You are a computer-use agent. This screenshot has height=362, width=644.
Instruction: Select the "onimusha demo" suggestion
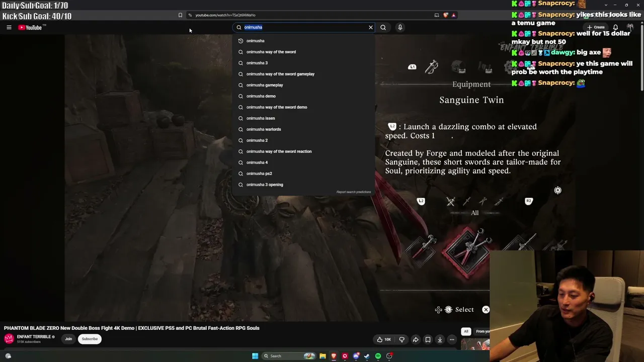(x=304, y=96)
